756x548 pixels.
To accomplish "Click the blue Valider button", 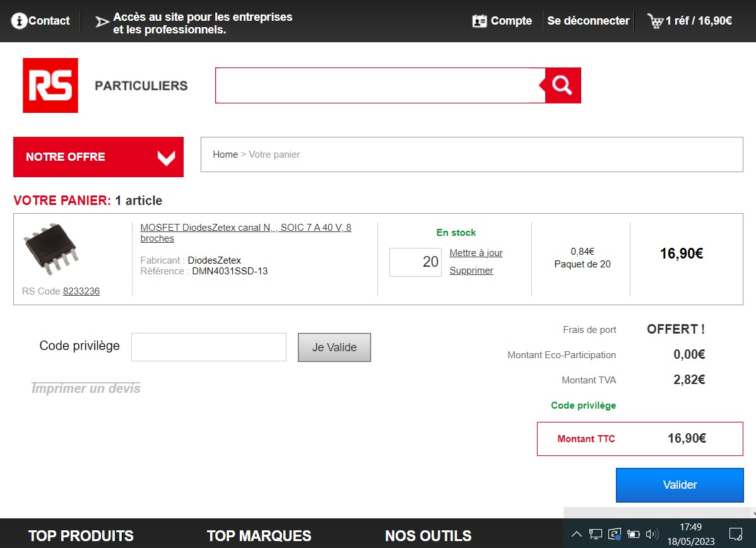I will click(680, 485).
